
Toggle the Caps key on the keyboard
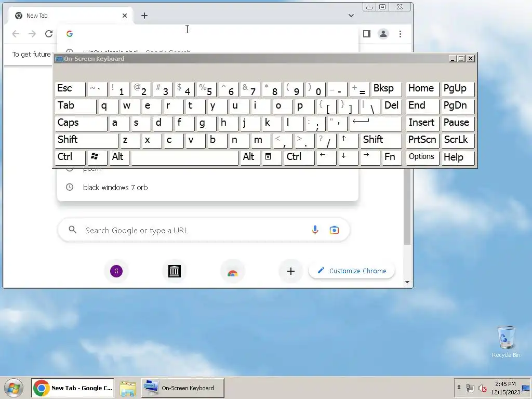(x=81, y=123)
